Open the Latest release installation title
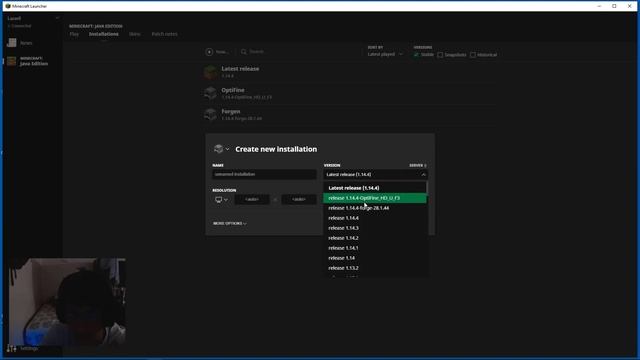Screen dimensions: 640x360 click(240, 69)
